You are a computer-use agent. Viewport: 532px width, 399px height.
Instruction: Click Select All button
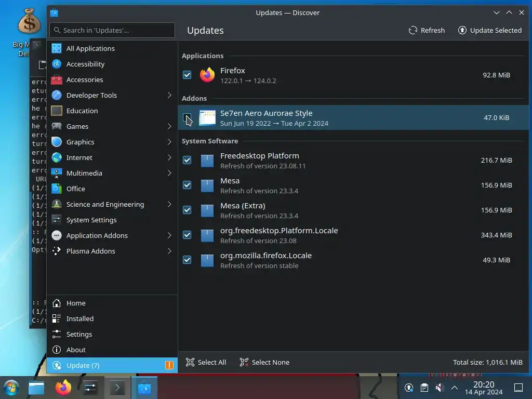[x=206, y=362]
